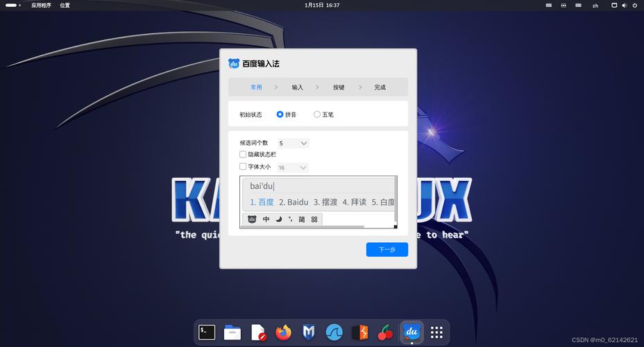Open Metasploit shield icon in dock
The width and height of the screenshot is (644, 347).
(x=309, y=332)
